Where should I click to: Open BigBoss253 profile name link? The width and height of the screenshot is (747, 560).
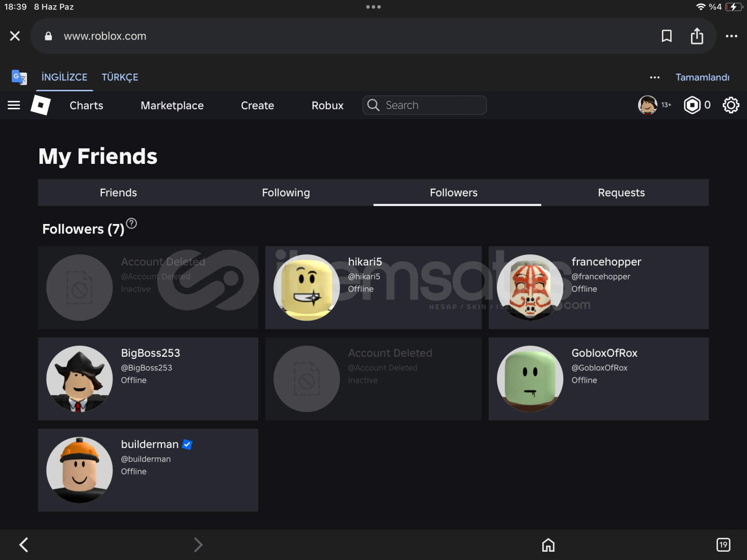150,353
